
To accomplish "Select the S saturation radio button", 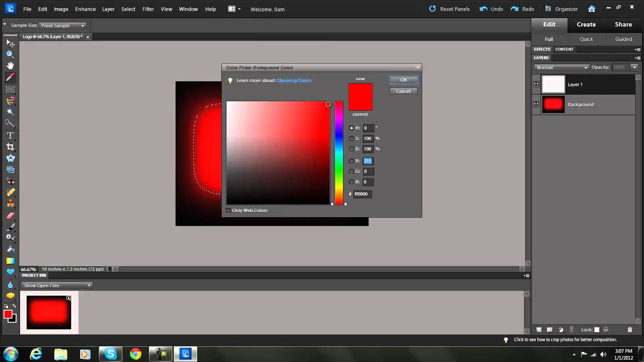I will (352, 138).
